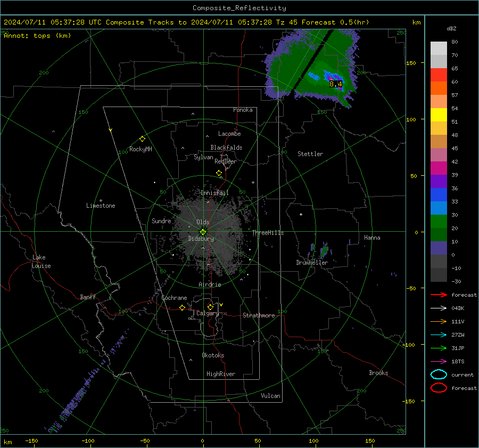Click the magenta 18TS arrow legend icon

click(x=439, y=362)
